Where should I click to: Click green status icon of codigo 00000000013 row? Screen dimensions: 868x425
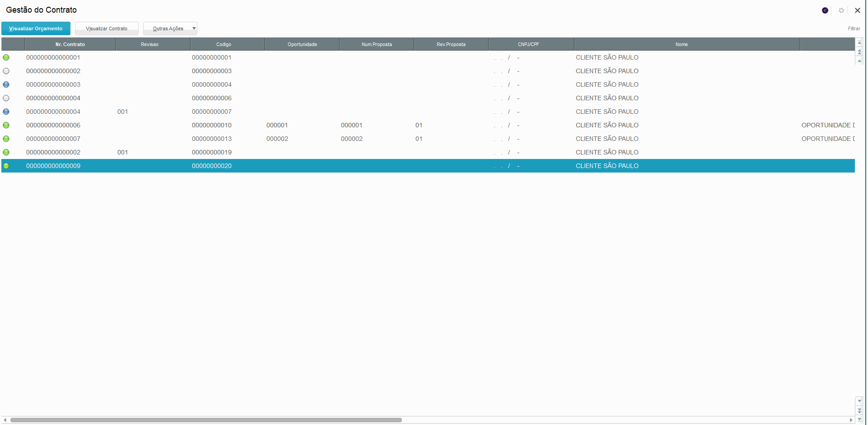(x=6, y=139)
